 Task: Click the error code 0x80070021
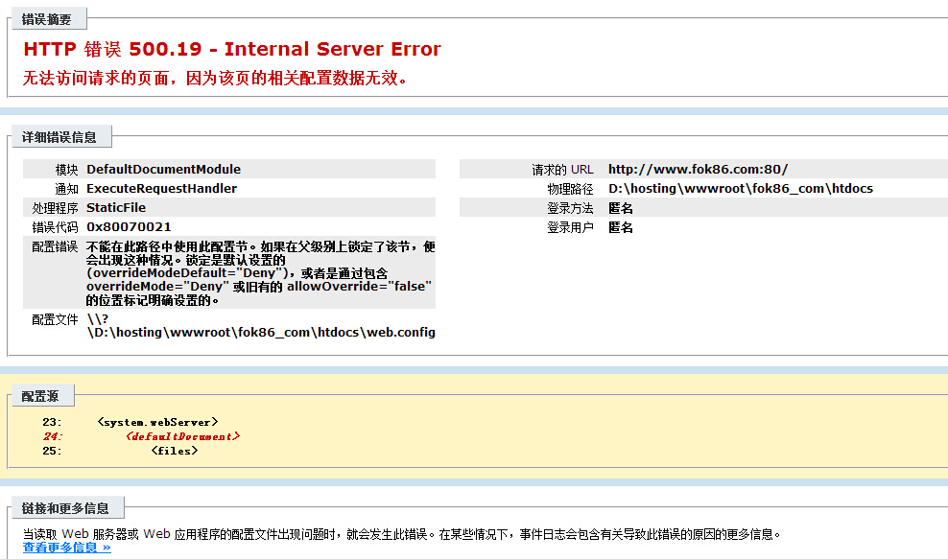click(129, 227)
